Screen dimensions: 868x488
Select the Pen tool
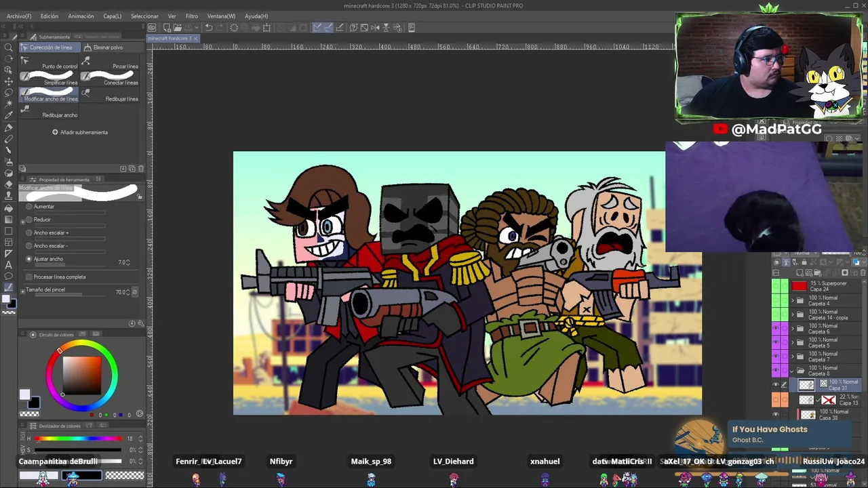pyautogui.click(x=9, y=127)
